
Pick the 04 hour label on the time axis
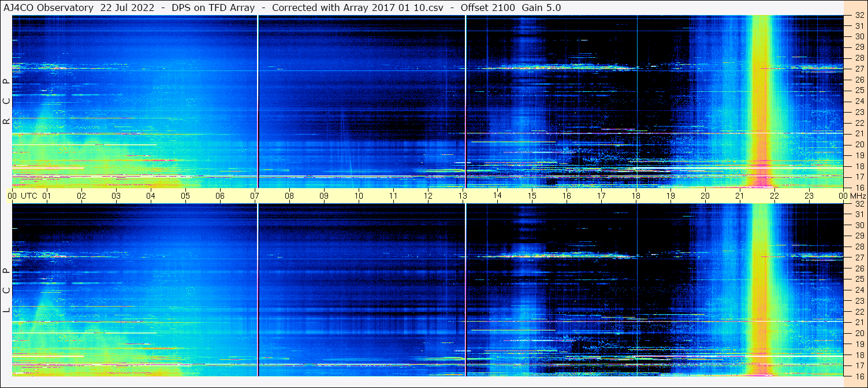pos(151,196)
